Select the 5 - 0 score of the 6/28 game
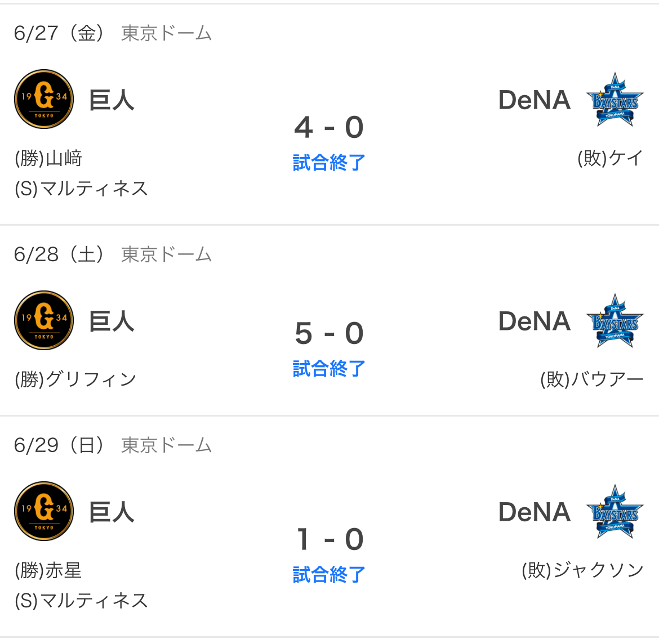Viewport: 659px width, 644px height. (x=329, y=333)
